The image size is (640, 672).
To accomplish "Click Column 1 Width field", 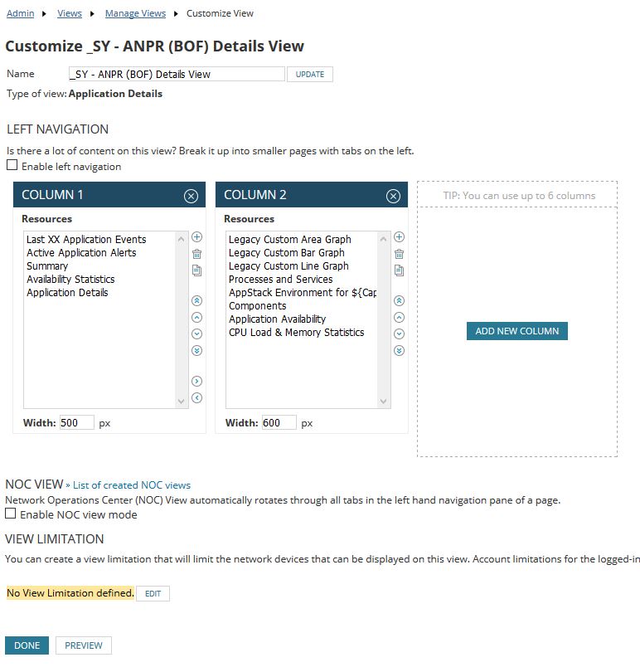I will pyautogui.click(x=76, y=422).
